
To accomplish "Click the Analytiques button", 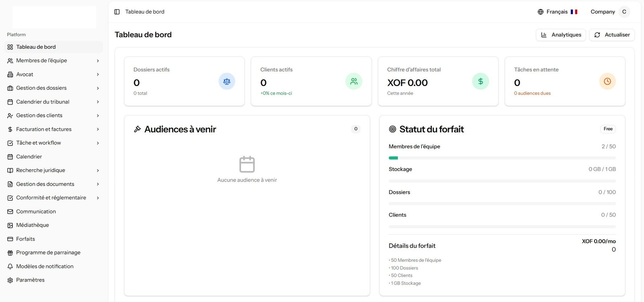I will click(x=561, y=35).
